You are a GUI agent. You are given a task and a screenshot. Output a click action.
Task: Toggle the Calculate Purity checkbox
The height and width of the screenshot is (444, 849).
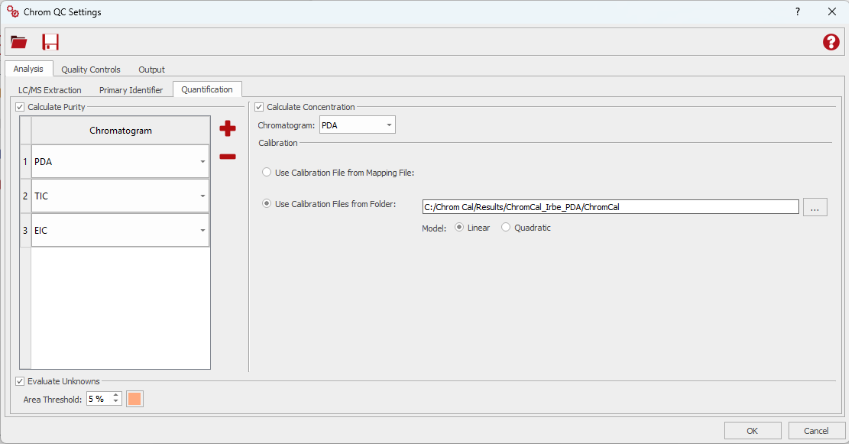[x=21, y=106]
